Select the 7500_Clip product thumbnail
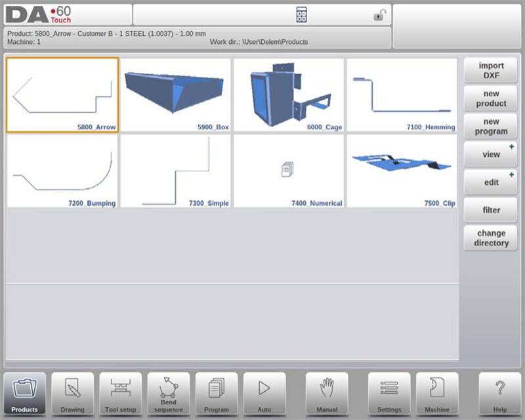Image resolution: width=525 pixels, height=420 pixels. (x=402, y=171)
